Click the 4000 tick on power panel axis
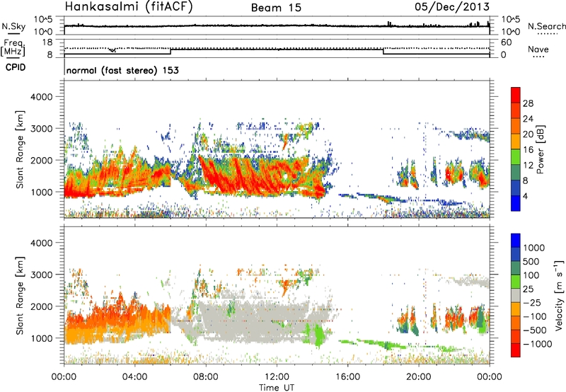 (x=42, y=97)
